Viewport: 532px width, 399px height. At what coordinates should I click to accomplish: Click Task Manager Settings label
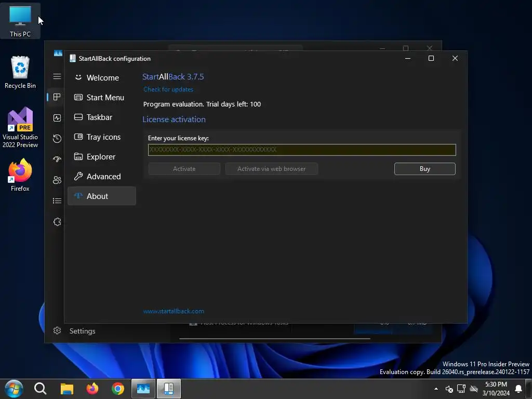tap(83, 331)
